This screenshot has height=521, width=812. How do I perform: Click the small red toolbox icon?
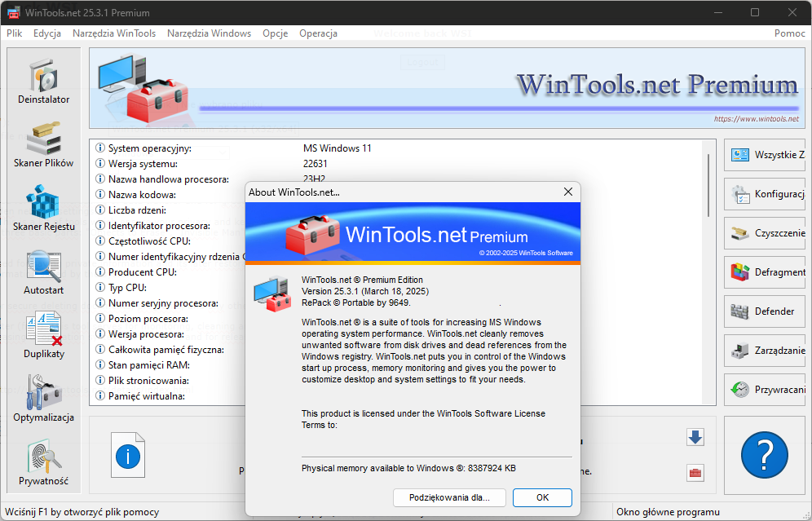click(x=695, y=473)
